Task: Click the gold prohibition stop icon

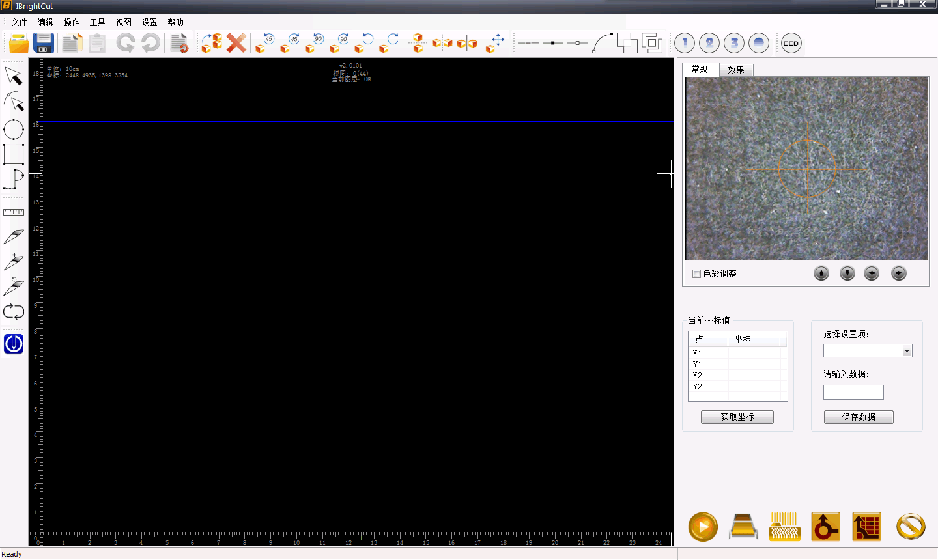Action: pyautogui.click(x=910, y=527)
